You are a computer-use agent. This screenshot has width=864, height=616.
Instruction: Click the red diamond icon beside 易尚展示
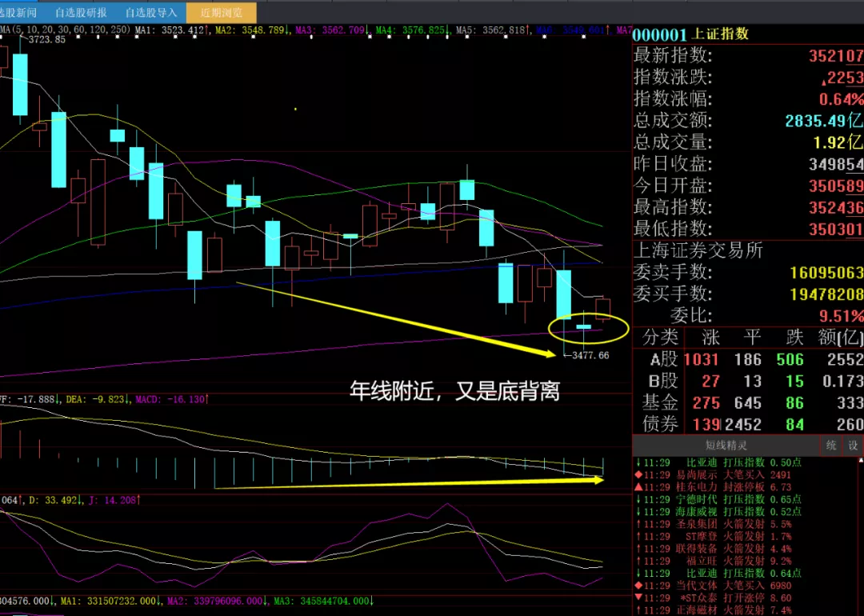(638, 475)
